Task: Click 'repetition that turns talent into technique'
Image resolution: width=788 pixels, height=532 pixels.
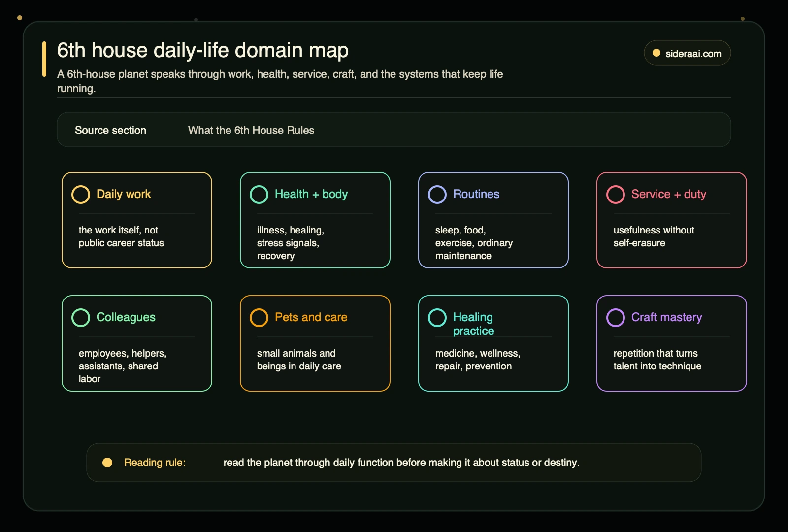Action: [x=657, y=360]
